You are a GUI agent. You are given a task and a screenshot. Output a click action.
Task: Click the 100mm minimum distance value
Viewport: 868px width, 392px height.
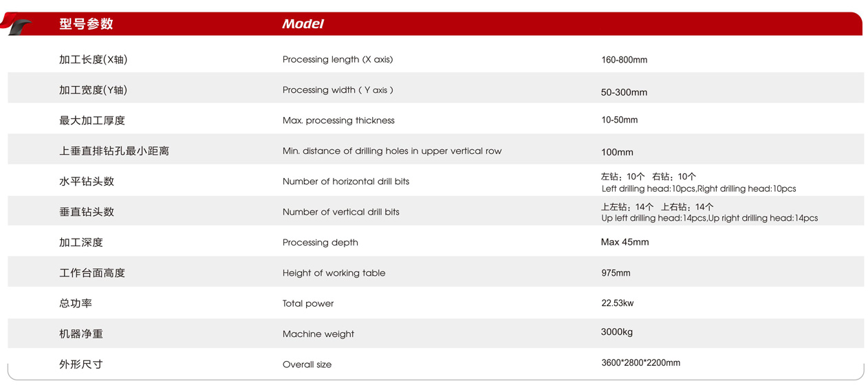click(617, 152)
